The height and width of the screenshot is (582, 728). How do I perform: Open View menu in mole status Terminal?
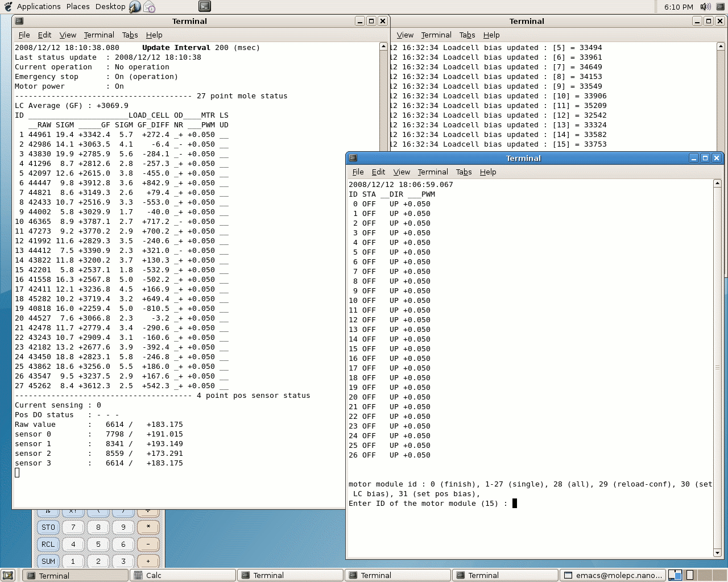point(68,35)
